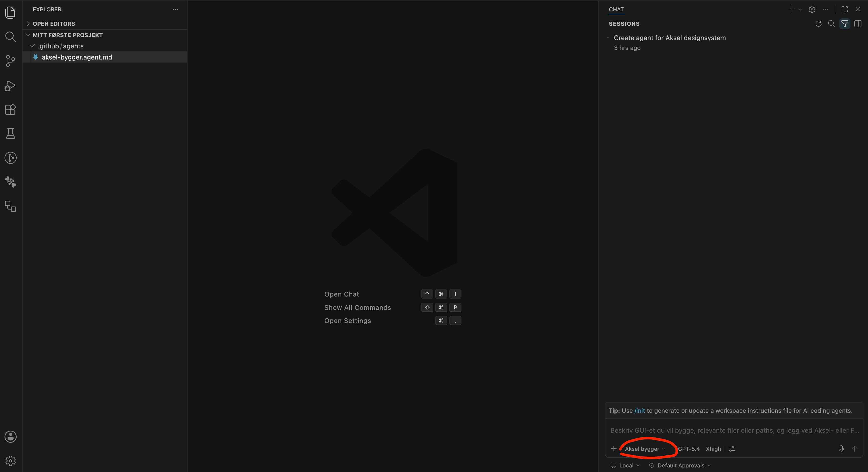
Task: Open new chat dropdown arrow
Action: click(800, 9)
